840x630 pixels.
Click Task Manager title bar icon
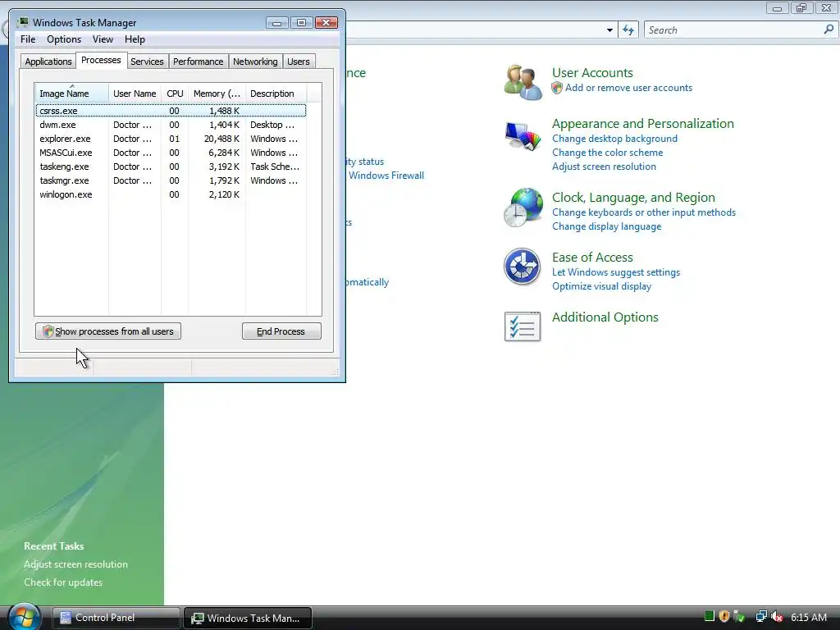22,22
